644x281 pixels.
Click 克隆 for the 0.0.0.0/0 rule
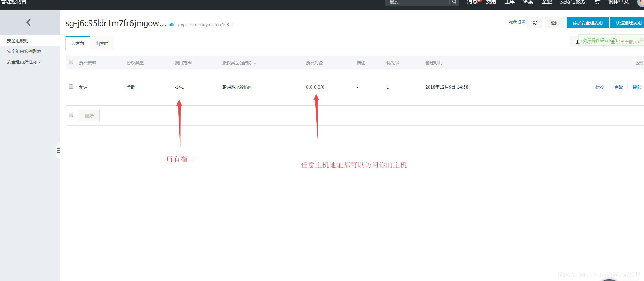tap(618, 87)
